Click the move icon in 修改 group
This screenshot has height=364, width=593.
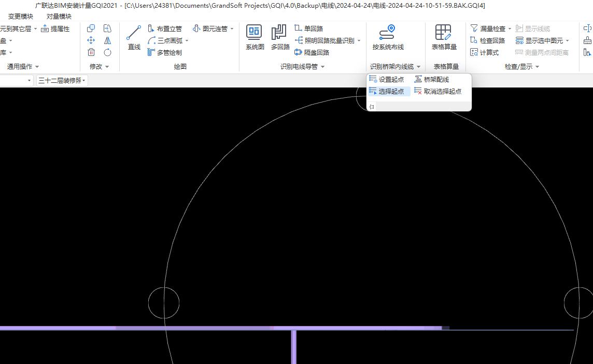(91, 40)
